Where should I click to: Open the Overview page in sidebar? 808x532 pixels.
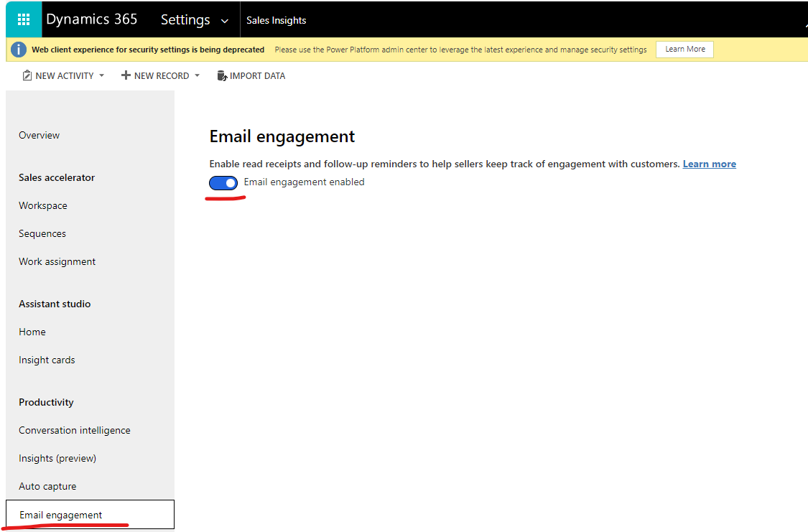(40, 135)
